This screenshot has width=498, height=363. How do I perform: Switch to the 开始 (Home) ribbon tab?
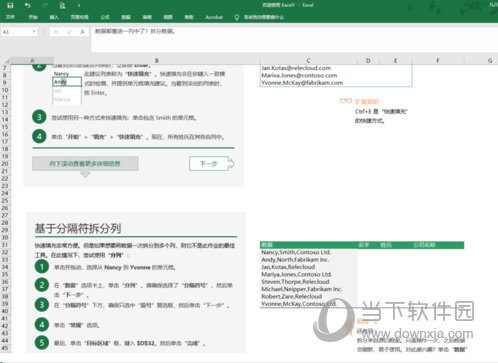(33, 17)
